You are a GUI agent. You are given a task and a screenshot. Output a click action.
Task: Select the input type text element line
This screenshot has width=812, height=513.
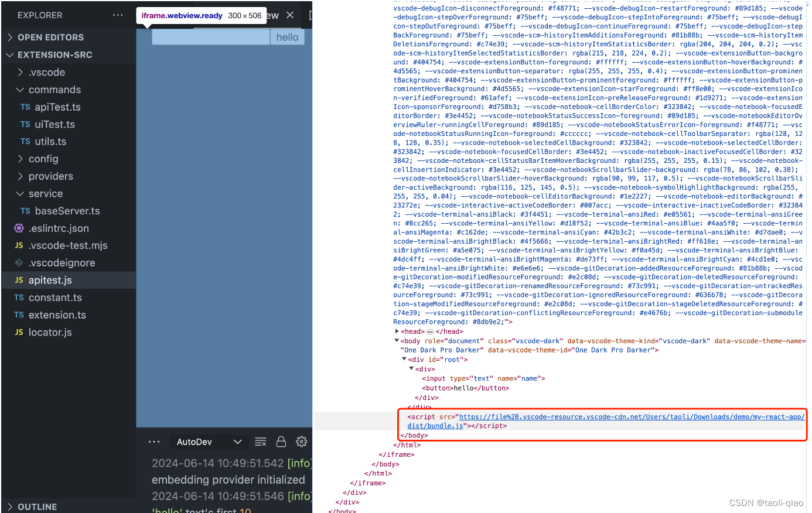click(483, 379)
